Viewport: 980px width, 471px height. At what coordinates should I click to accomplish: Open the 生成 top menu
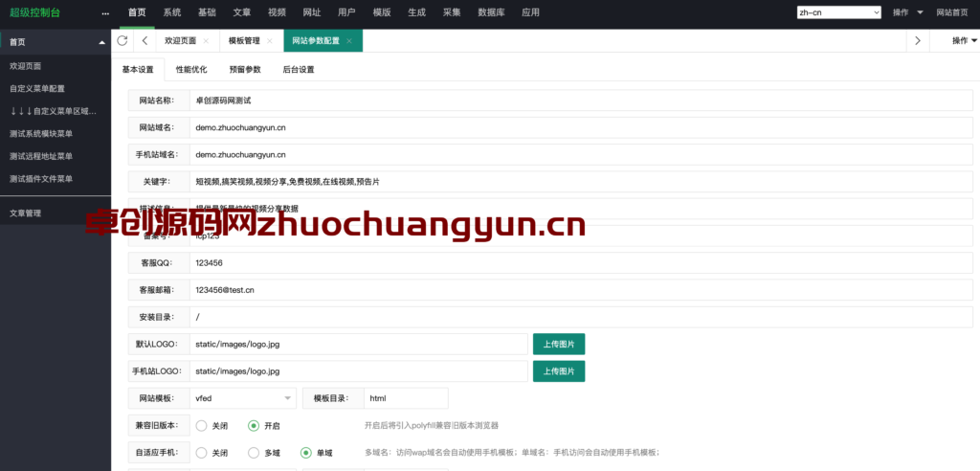[x=417, y=13]
